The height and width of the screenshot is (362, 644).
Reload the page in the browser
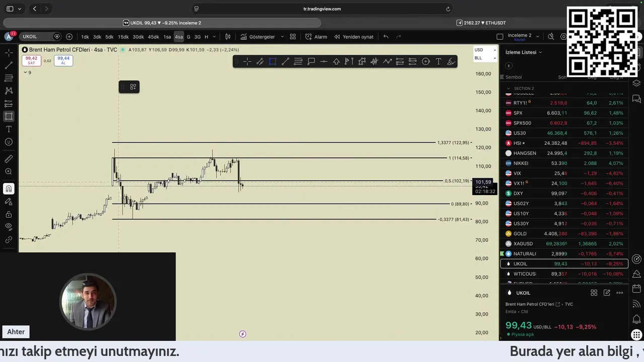pos(448,9)
